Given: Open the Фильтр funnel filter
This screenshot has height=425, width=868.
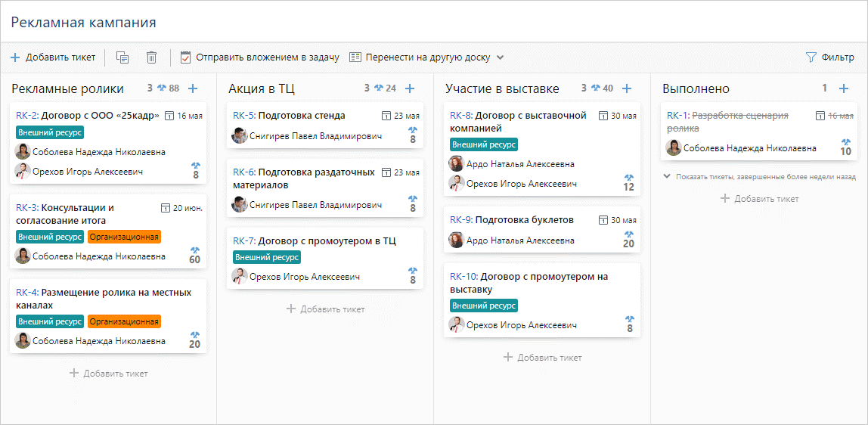Looking at the screenshot, I should point(829,57).
